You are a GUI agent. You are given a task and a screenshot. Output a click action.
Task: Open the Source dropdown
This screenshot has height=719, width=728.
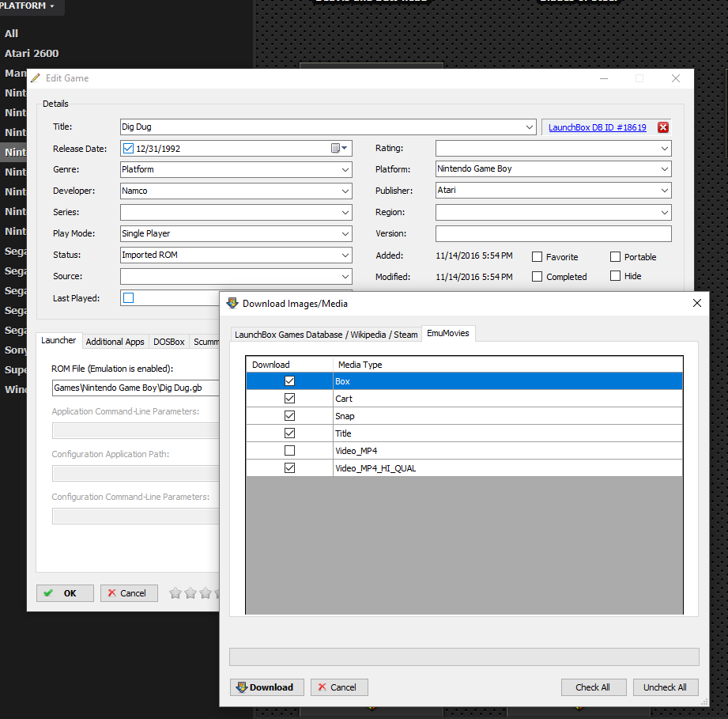(345, 276)
